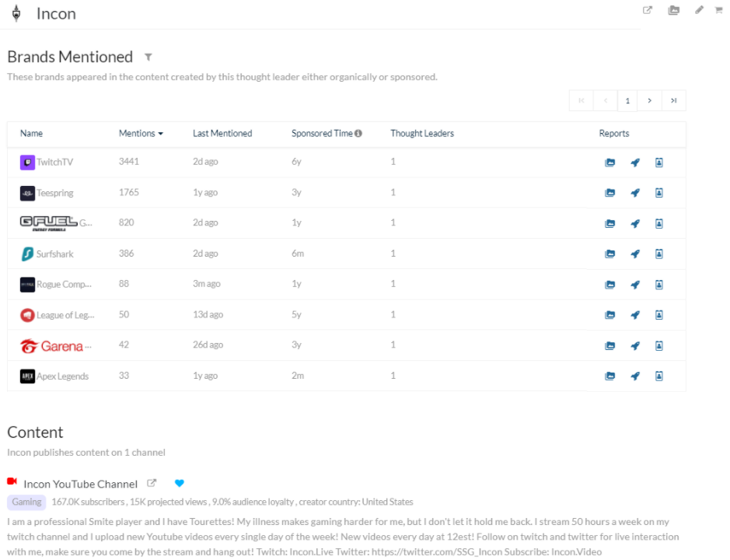This screenshot has height=560, width=730.
Task: Open GFuel row contact card report icon
Action: tap(658, 223)
